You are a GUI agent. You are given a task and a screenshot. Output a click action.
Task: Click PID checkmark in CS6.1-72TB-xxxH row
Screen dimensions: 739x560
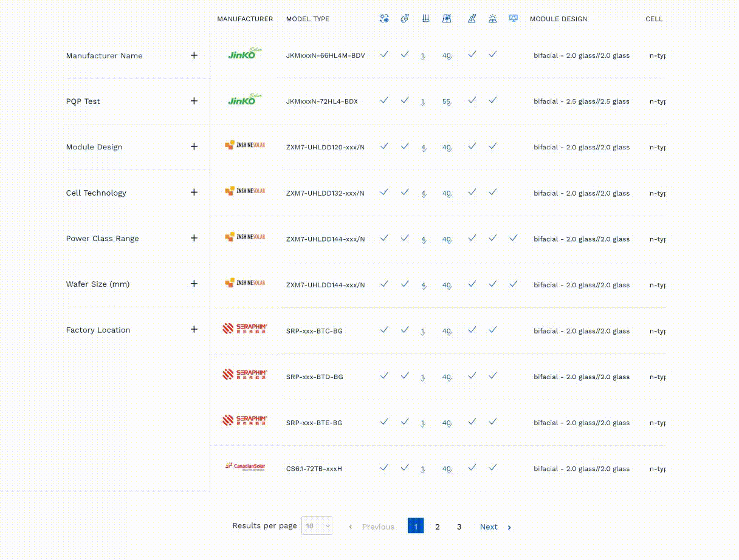pos(472,467)
